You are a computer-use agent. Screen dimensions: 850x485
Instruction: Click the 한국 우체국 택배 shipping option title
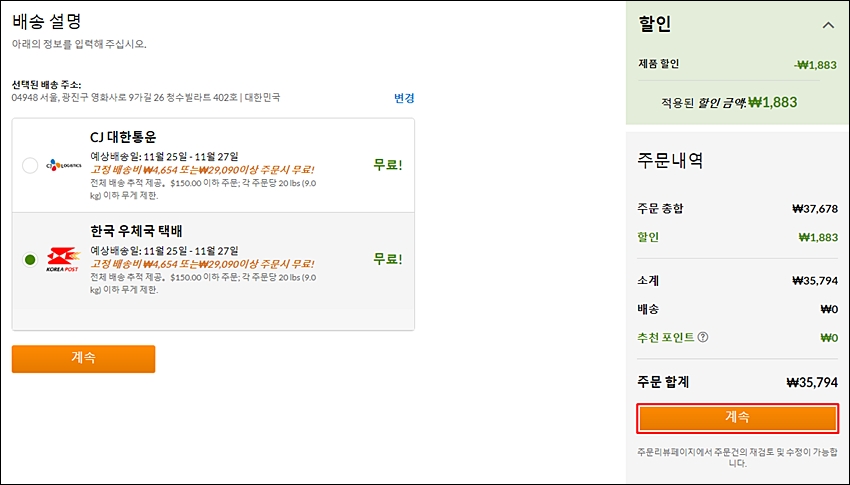click(137, 231)
